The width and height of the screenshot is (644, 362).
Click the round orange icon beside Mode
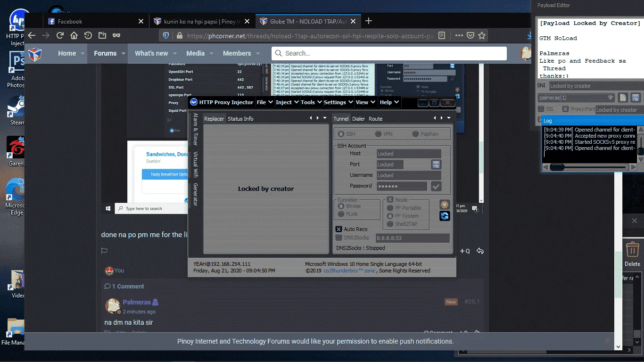tap(445, 205)
